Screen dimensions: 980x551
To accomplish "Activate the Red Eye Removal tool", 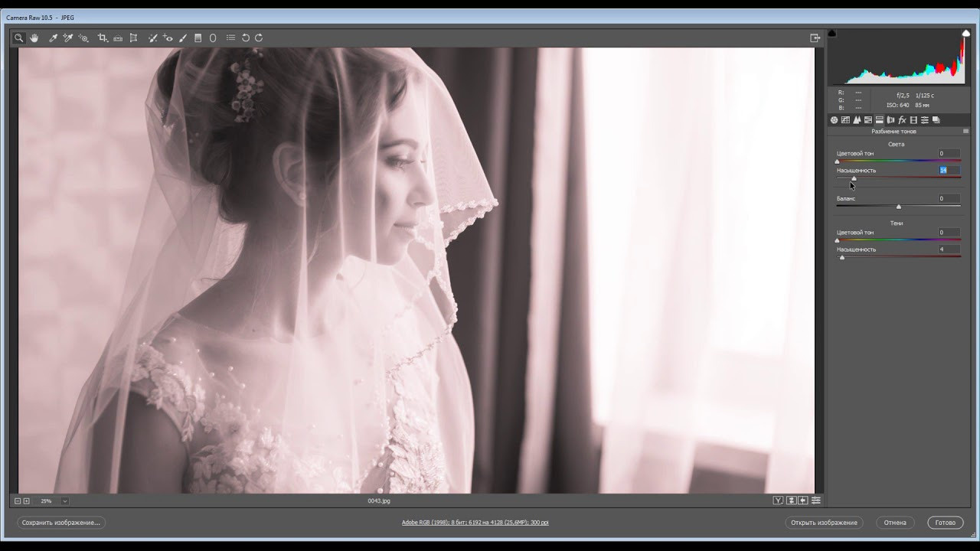I will coord(168,37).
